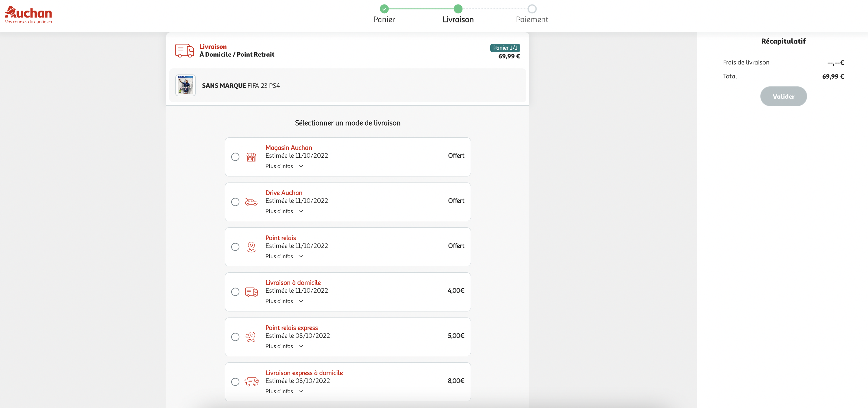
Task: Click the Total 69,99 € amount in Récapitulatif
Action: (x=833, y=77)
